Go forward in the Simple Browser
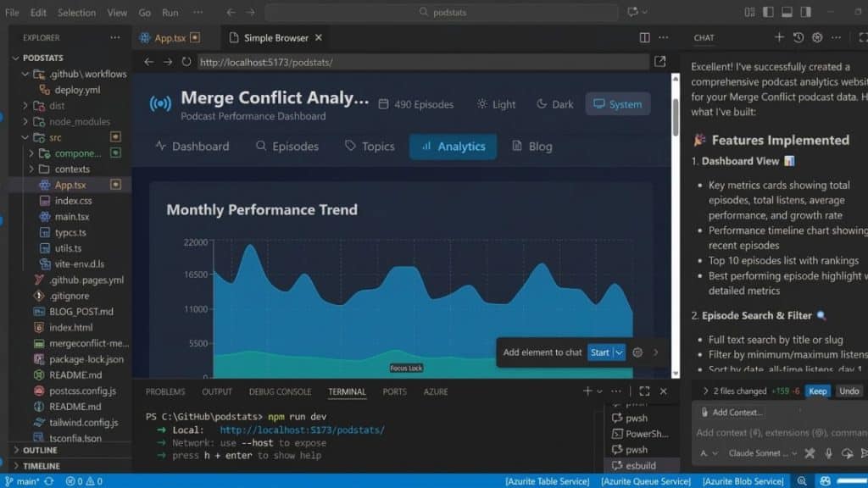The image size is (868, 488). [168, 62]
